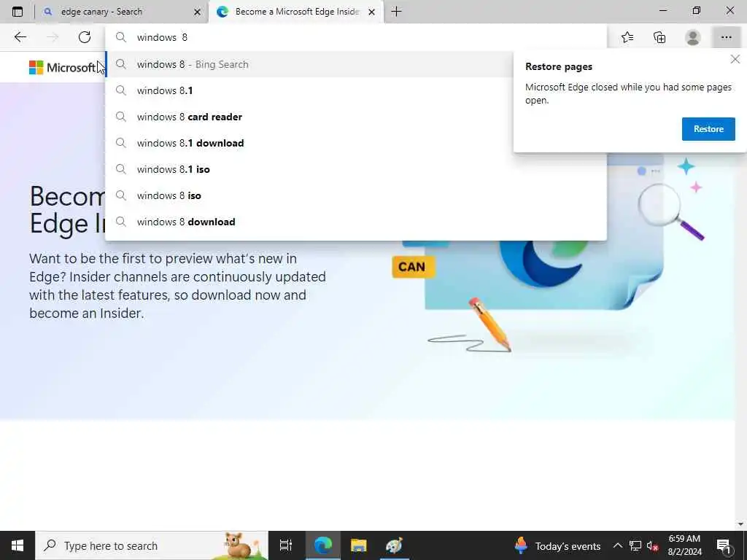
Task: Open Collections icon in toolbar
Action: pyautogui.click(x=659, y=37)
